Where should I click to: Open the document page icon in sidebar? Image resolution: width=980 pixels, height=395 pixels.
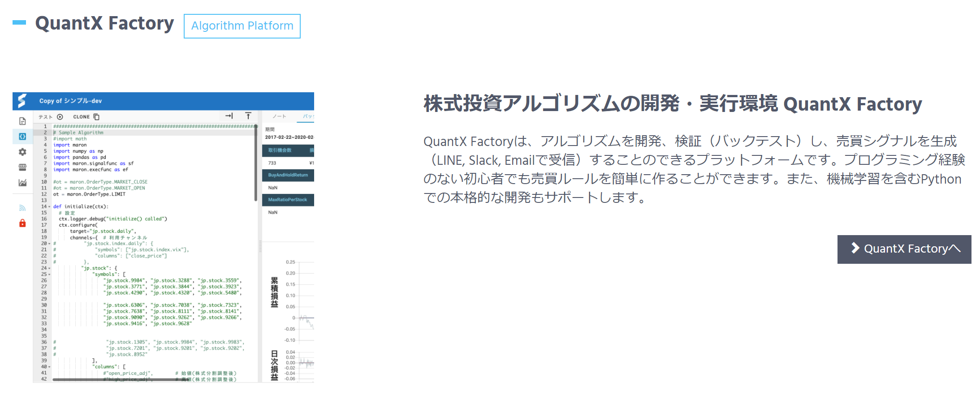tap(22, 121)
